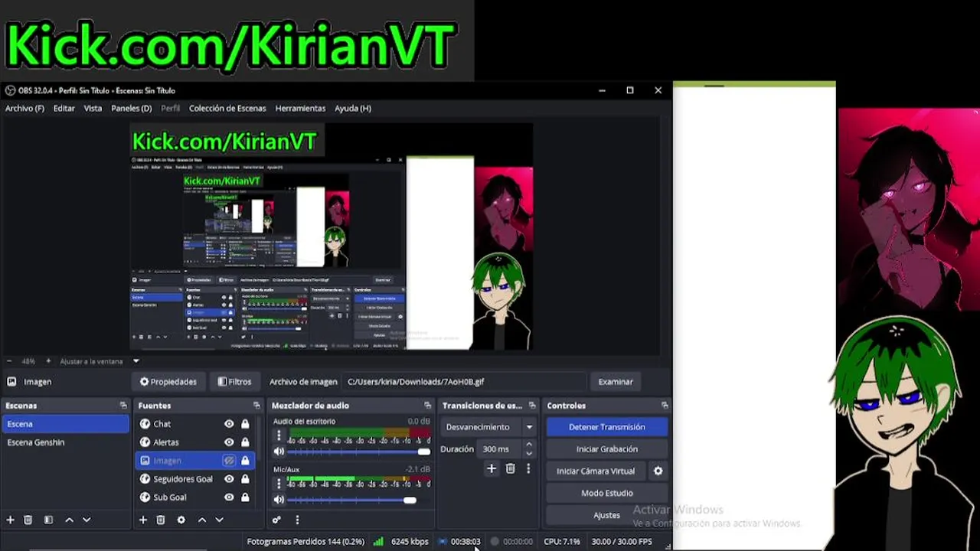Open transition properties three-dot menu

point(528,468)
